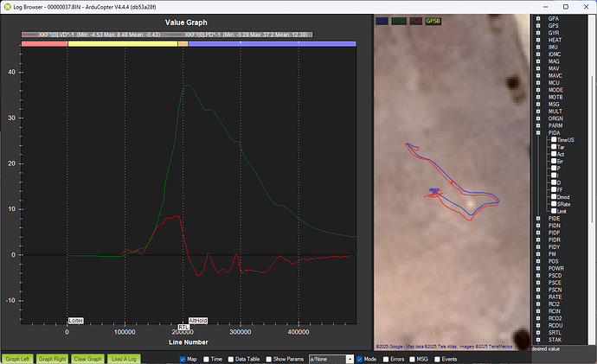This screenshot has height=364, width=597.
Task: Expand the GPS tree node
Action: click(x=538, y=25)
